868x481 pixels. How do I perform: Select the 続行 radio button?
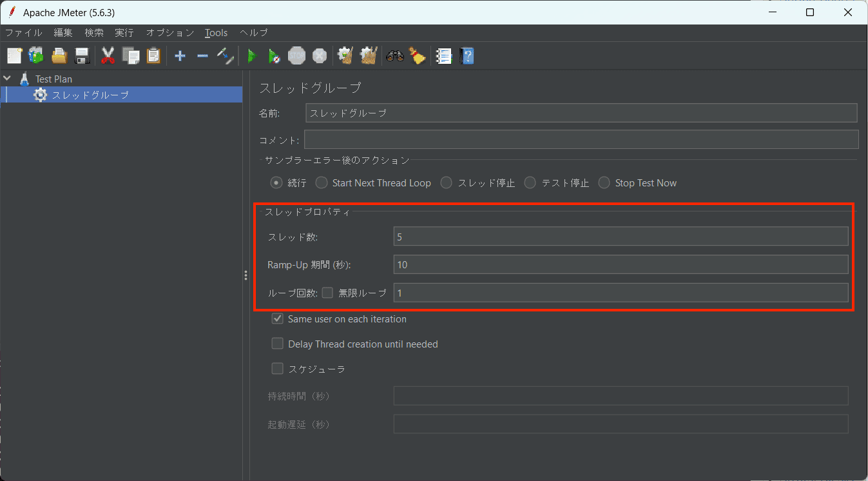pyautogui.click(x=276, y=182)
